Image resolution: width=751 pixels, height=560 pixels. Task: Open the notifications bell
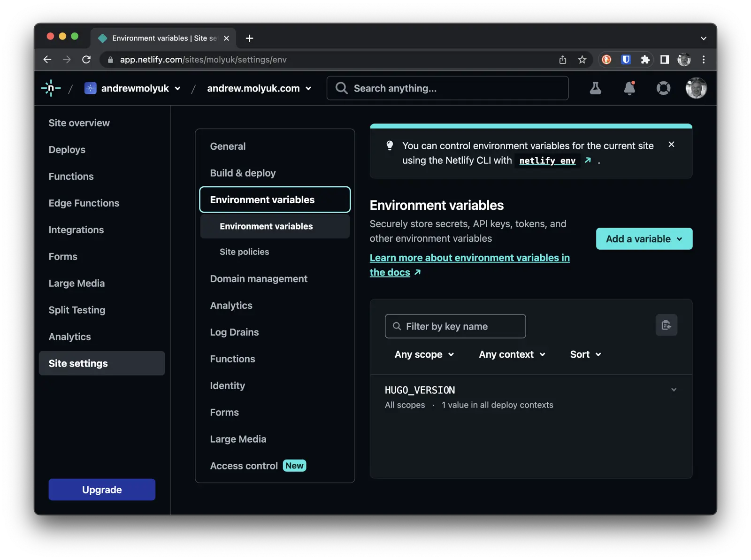tap(629, 88)
